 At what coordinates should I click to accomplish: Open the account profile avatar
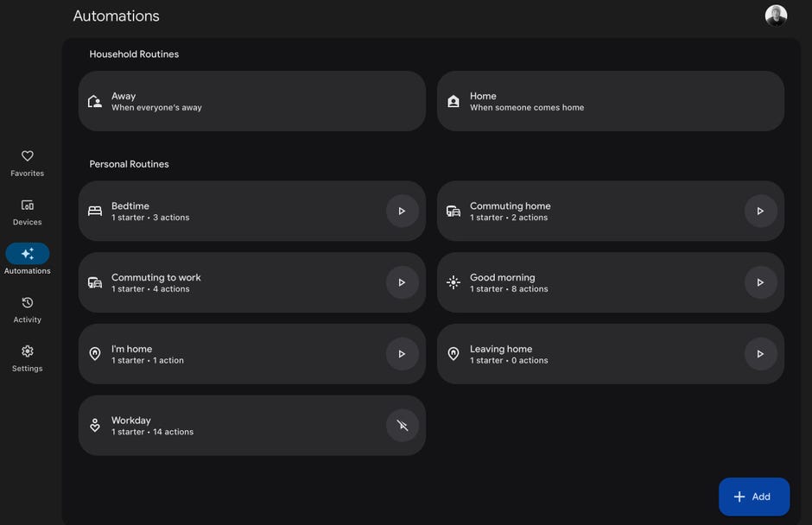pos(776,16)
